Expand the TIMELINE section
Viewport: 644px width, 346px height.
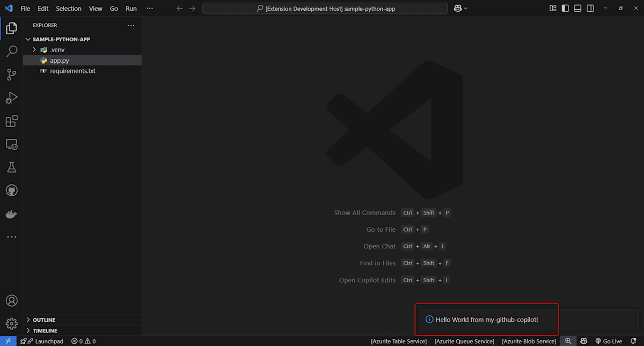point(83,330)
